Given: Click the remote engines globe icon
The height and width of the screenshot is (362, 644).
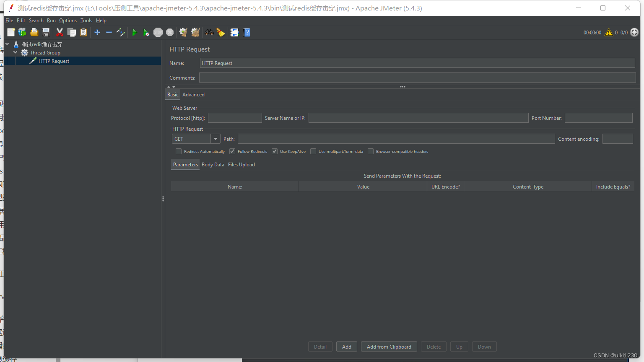Looking at the screenshot, I should [634, 32].
